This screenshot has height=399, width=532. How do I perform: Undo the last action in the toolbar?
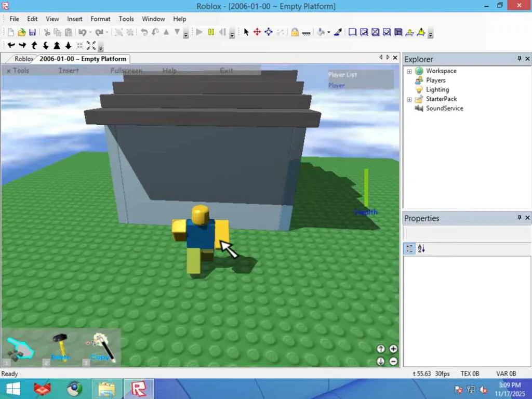click(x=83, y=32)
